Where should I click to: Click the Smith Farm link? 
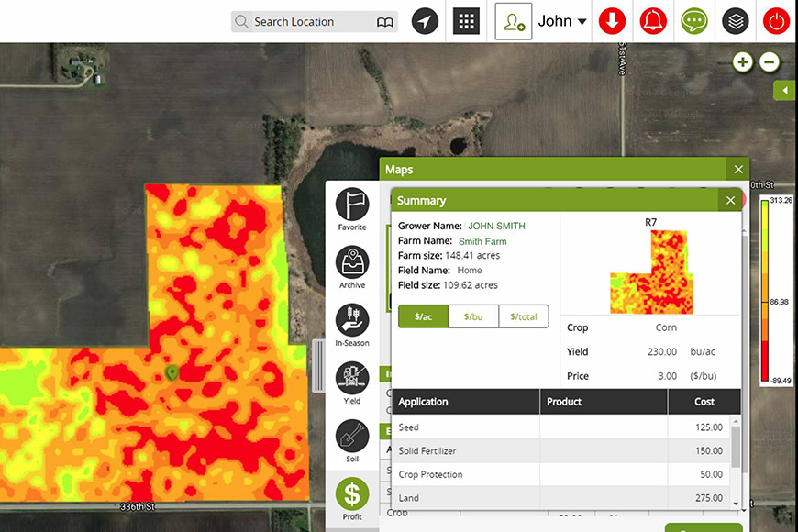tap(482, 241)
